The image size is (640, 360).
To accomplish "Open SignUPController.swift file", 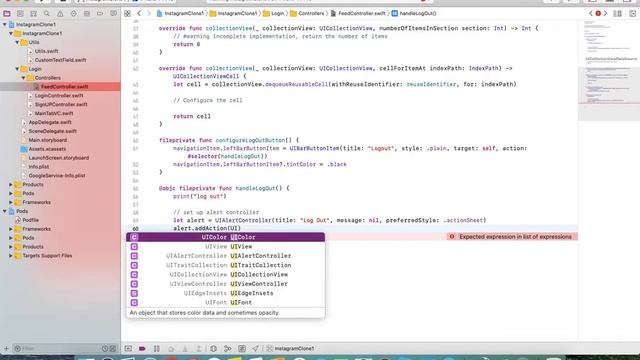I will pyautogui.click(x=60, y=104).
